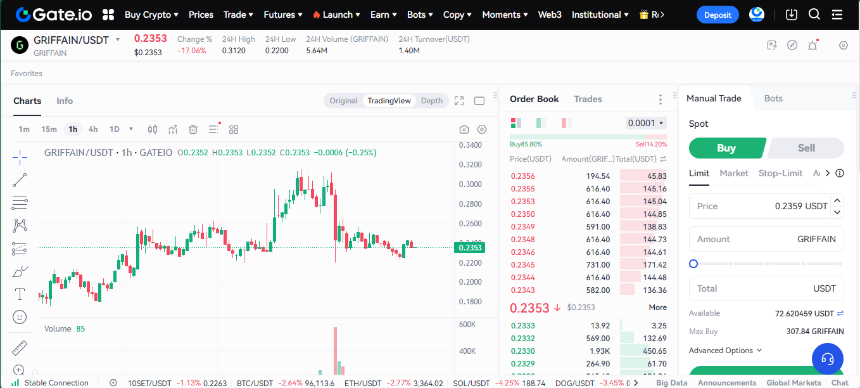The height and width of the screenshot is (388, 860).
Task: Open chart settings gear icon
Action: (x=482, y=130)
